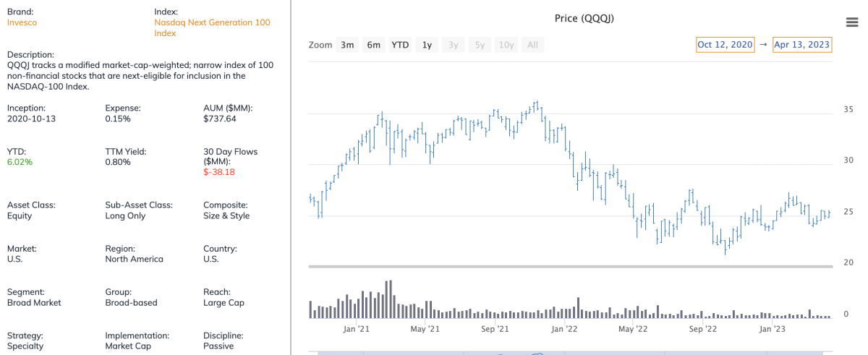Click the Reach value Large Cap
The image size is (868, 355).
(224, 302)
